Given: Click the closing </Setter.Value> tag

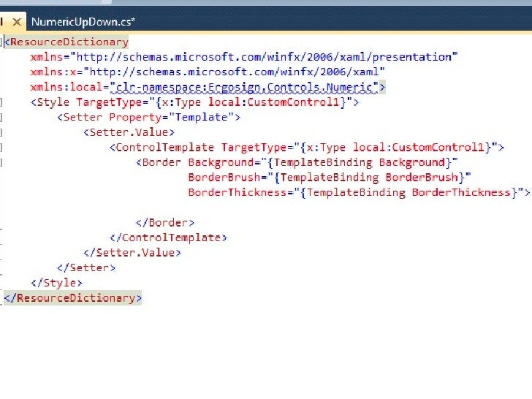Looking at the screenshot, I should pos(132,253).
